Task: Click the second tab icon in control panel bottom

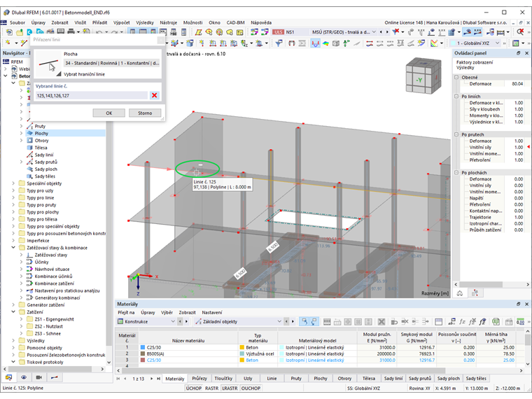Action: (x=475, y=293)
